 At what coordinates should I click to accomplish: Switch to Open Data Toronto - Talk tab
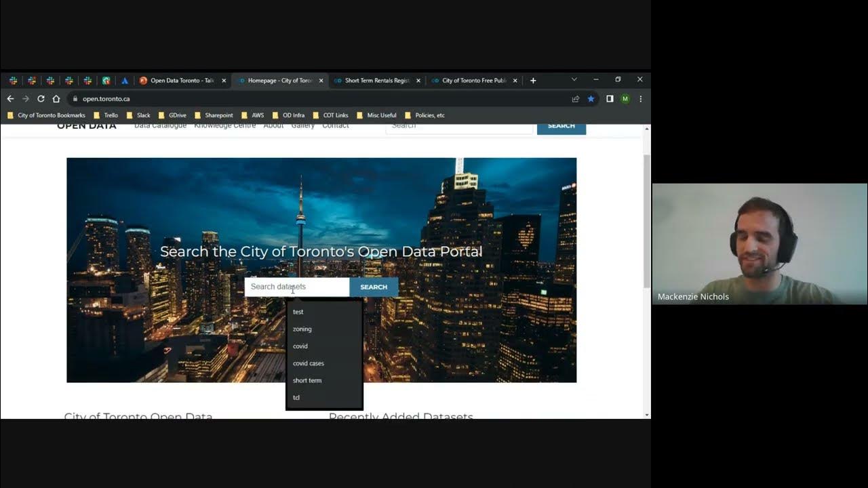click(182, 81)
